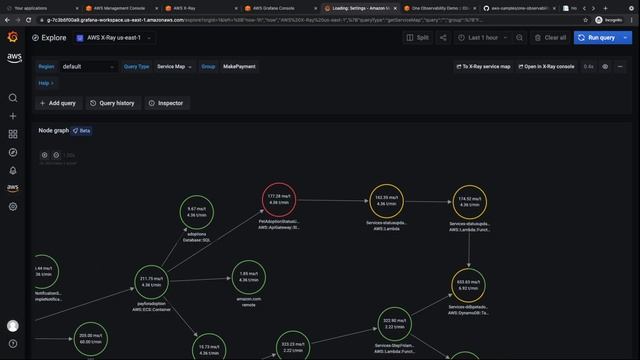Bookmark this page with star icon
This screenshot has width=640, height=360.
pos(586,20)
